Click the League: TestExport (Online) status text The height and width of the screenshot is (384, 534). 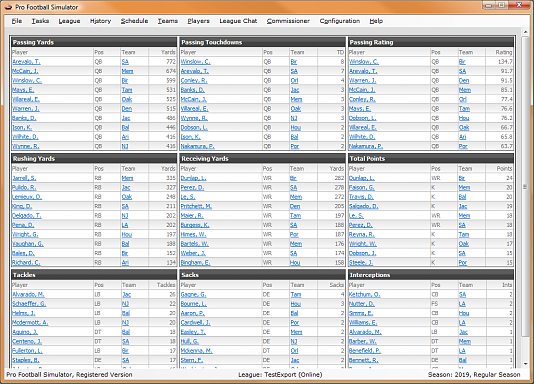pyautogui.click(x=280, y=375)
